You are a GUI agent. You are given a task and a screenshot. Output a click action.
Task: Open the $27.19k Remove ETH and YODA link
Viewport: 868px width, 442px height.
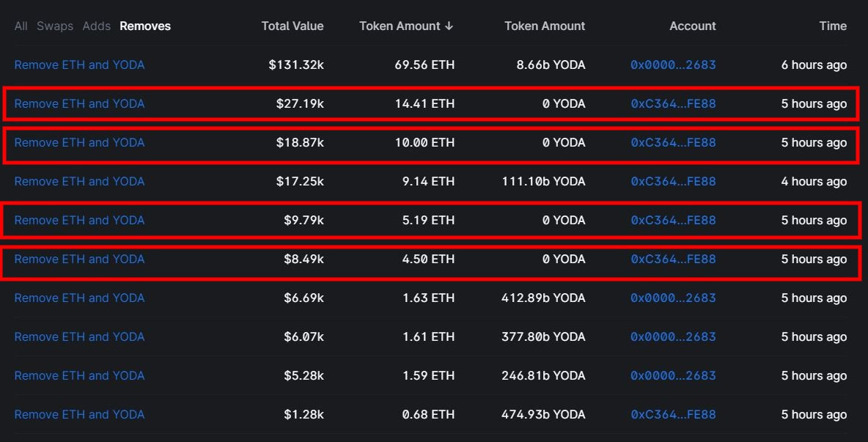tap(79, 104)
